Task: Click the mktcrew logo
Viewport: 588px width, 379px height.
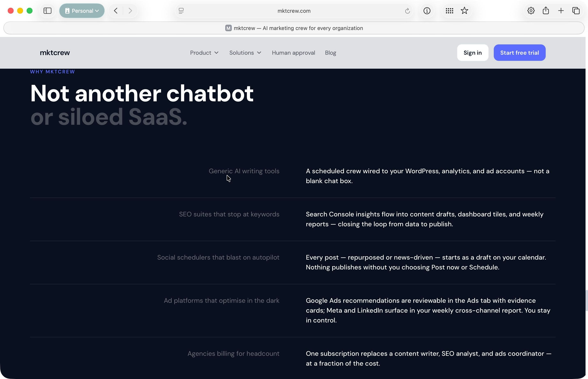Action: pyautogui.click(x=55, y=53)
